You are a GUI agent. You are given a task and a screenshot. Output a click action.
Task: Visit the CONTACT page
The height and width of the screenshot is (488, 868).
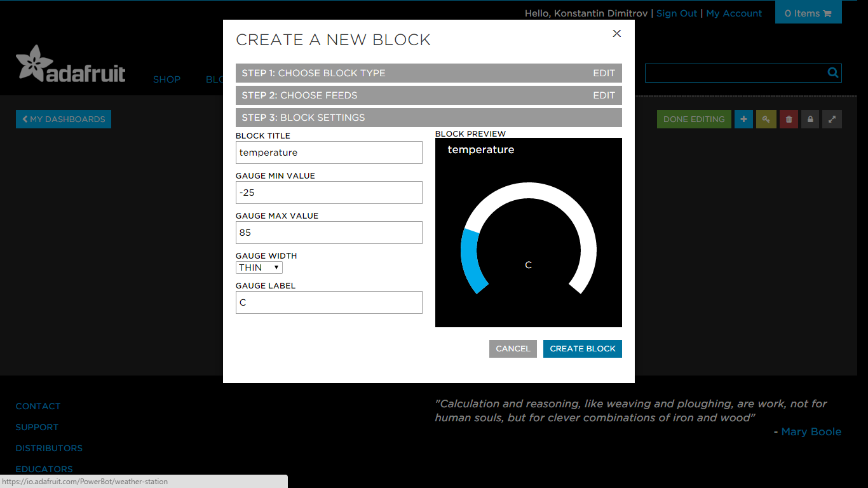[38, 406]
